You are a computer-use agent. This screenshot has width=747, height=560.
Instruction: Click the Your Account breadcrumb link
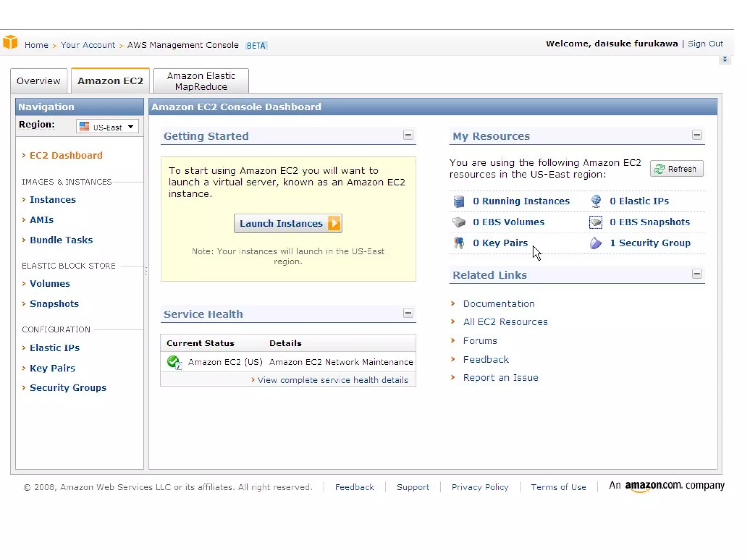88,45
